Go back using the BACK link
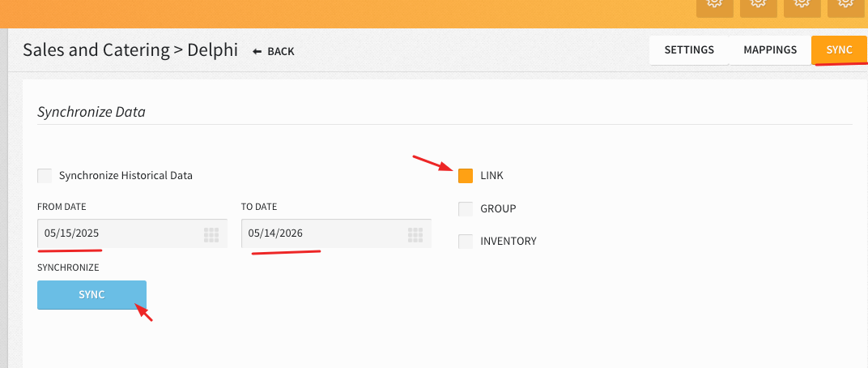Viewport: 868px width, 368px height. (274, 52)
